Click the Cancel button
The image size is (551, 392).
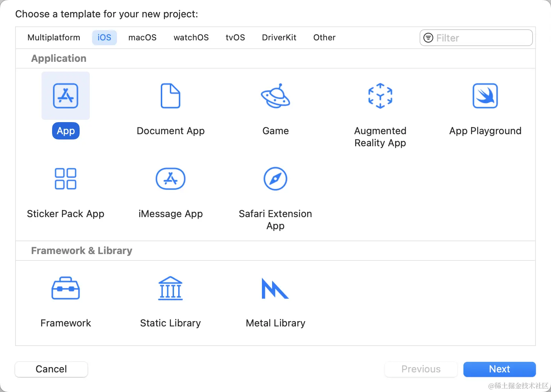click(51, 369)
